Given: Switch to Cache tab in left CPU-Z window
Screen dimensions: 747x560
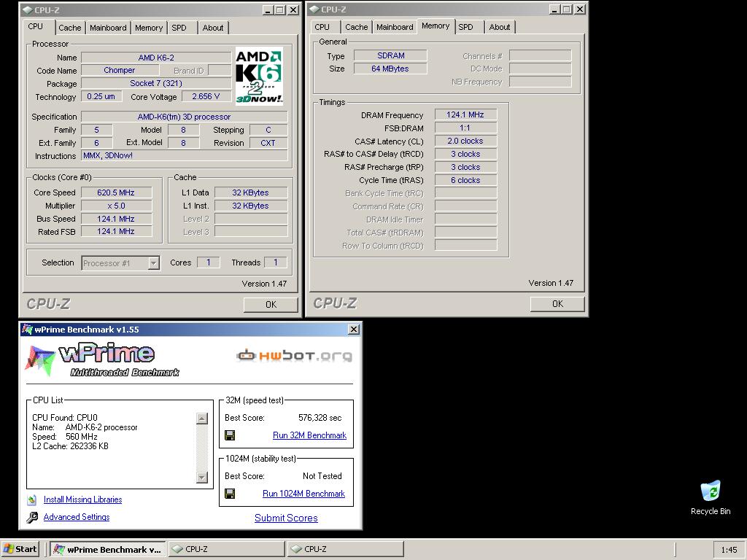Looking at the screenshot, I should 69,28.
